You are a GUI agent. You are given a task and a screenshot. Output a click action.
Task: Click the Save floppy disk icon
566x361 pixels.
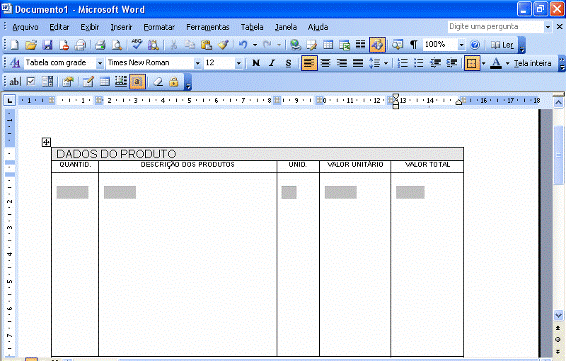(47, 45)
